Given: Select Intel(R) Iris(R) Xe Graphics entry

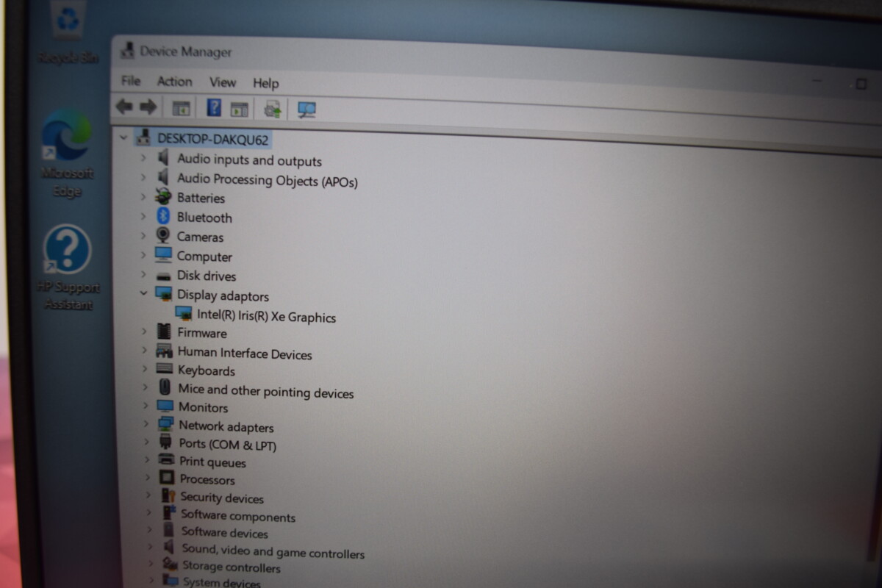Looking at the screenshot, I should pos(267,317).
